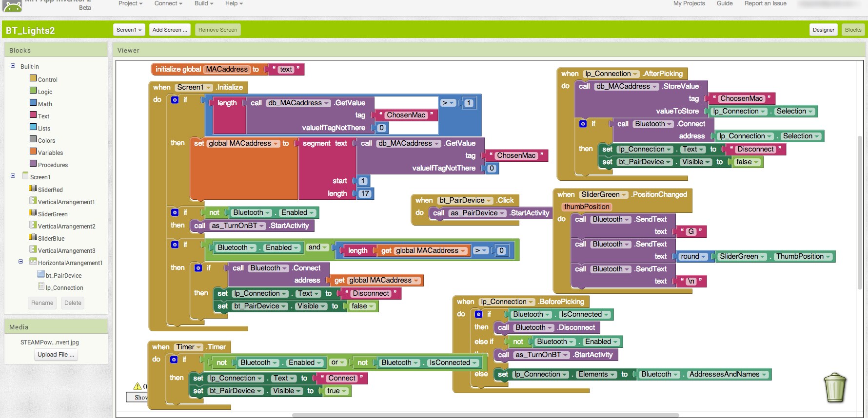This screenshot has width=868, height=418.
Task: Open the Connect menu
Action: [x=168, y=3]
